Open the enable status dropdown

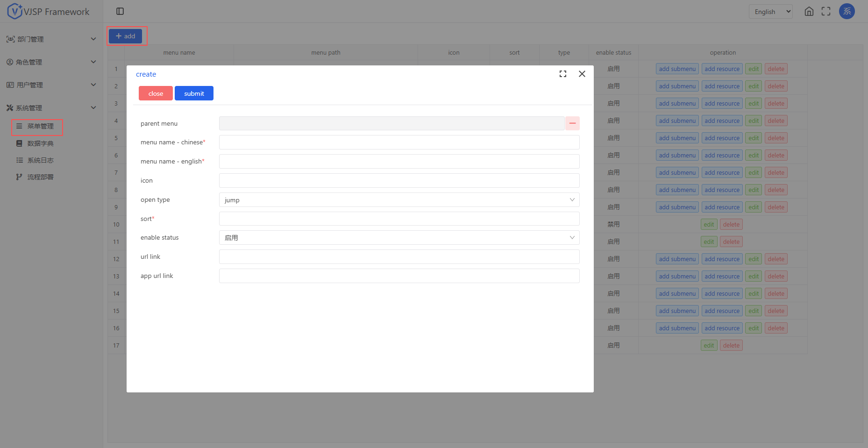[x=399, y=238]
